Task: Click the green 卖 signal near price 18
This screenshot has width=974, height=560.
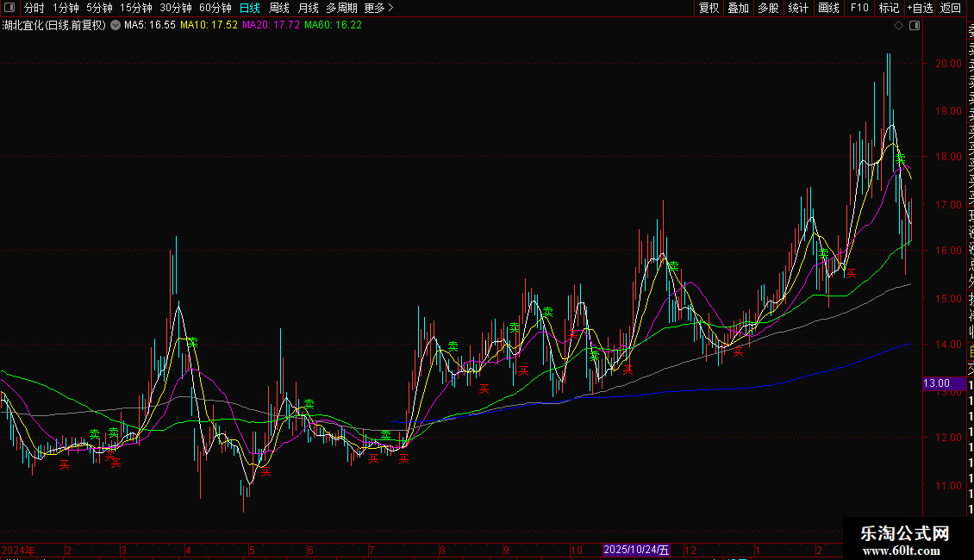Action: [x=900, y=158]
